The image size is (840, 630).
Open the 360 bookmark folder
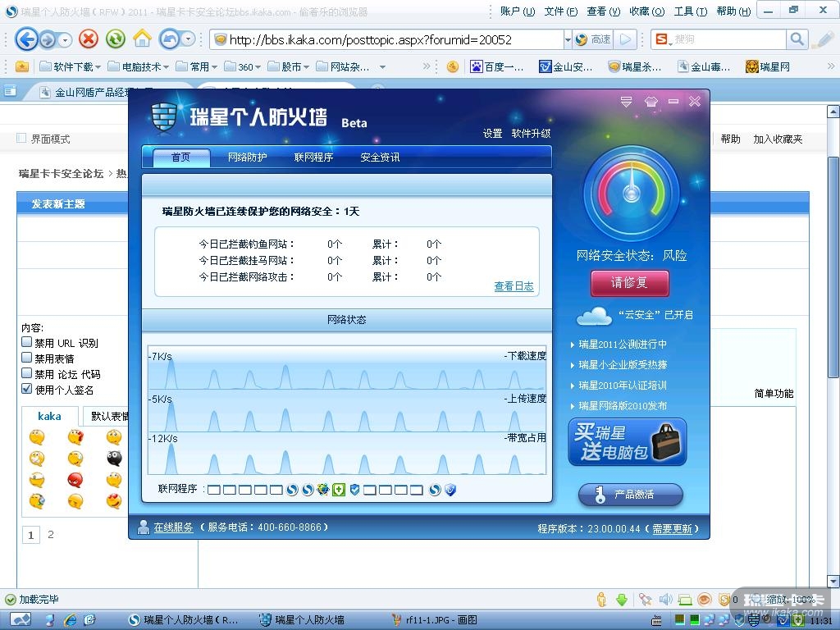(242, 66)
